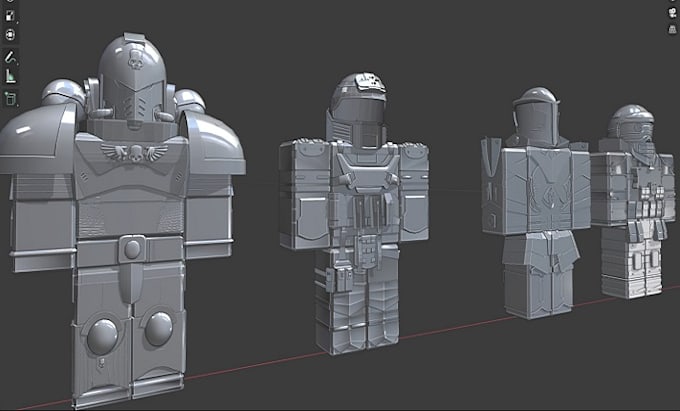Image resolution: width=680 pixels, height=411 pixels.
Task: Select the tactical soldier model in center
Action: pyautogui.click(x=354, y=213)
